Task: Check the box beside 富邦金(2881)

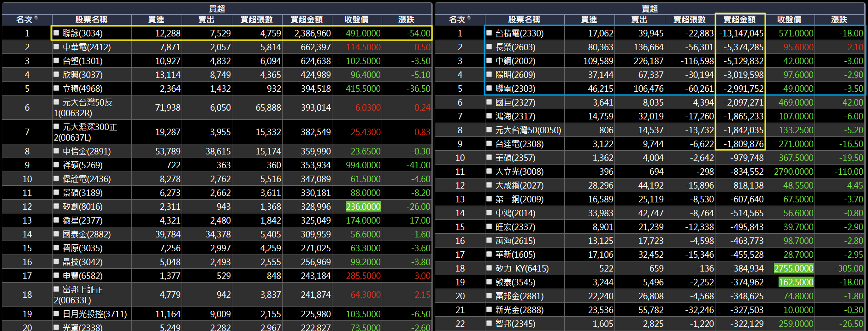Action: tap(489, 296)
